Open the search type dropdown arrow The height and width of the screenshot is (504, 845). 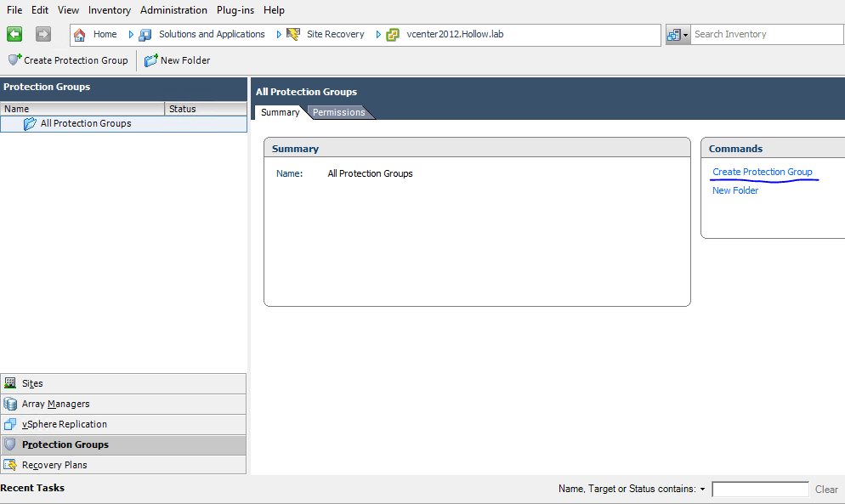click(x=685, y=35)
